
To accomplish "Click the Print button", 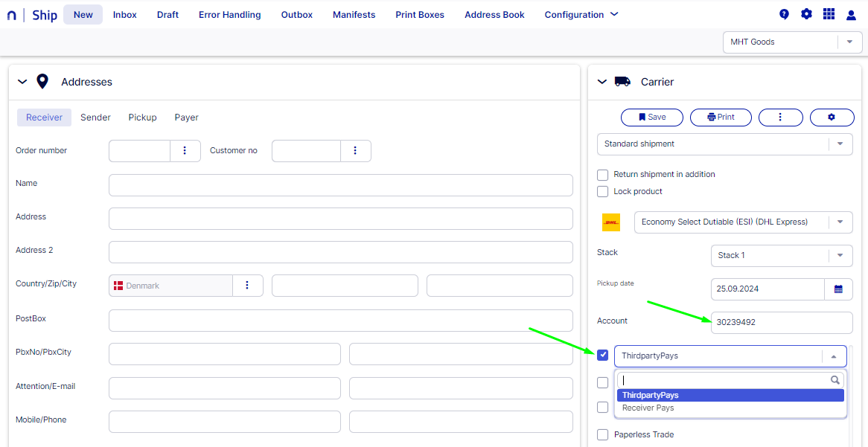I will pyautogui.click(x=721, y=118).
